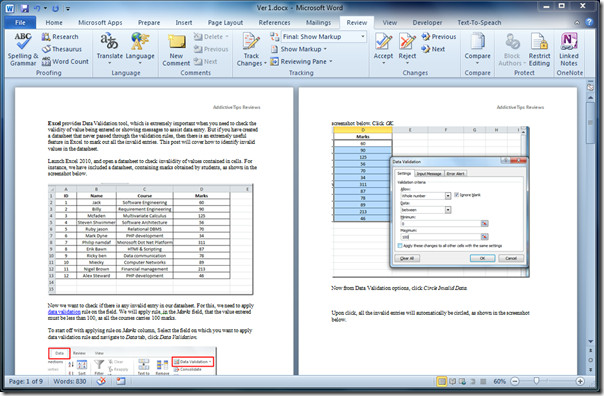Open Restrict Editing pane
604x396 pixels.
click(539, 50)
